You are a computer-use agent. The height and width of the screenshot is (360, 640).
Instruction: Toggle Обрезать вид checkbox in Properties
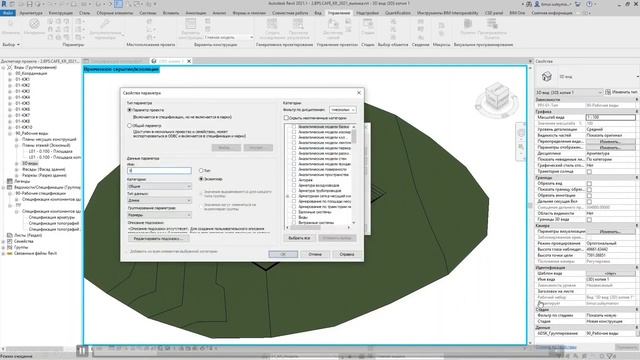coord(589,184)
